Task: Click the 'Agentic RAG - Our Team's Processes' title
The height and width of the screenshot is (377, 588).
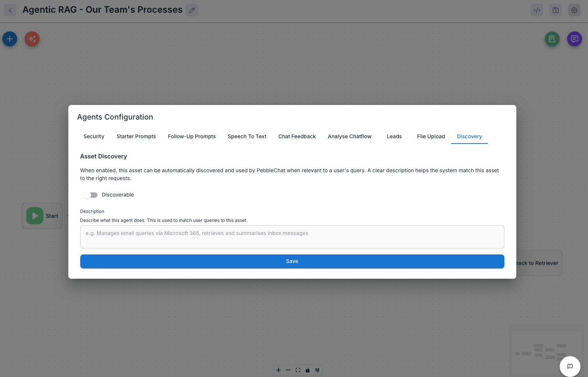Action: [x=103, y=10]
